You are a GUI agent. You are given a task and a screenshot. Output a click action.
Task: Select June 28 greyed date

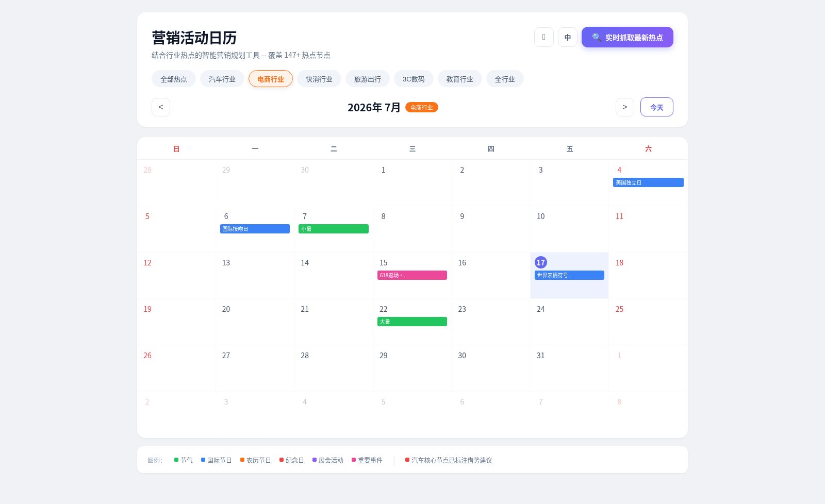pyautogui.click(x=176, y=182)
